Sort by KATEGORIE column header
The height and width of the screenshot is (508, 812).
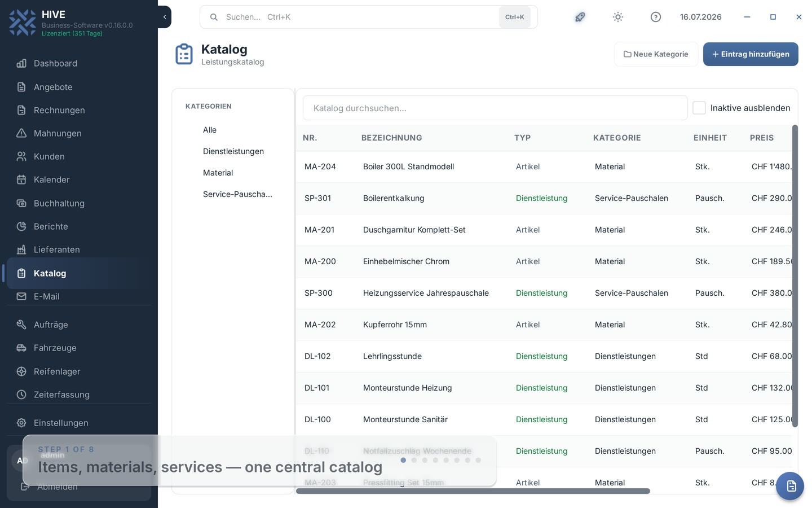pos(617,138)
